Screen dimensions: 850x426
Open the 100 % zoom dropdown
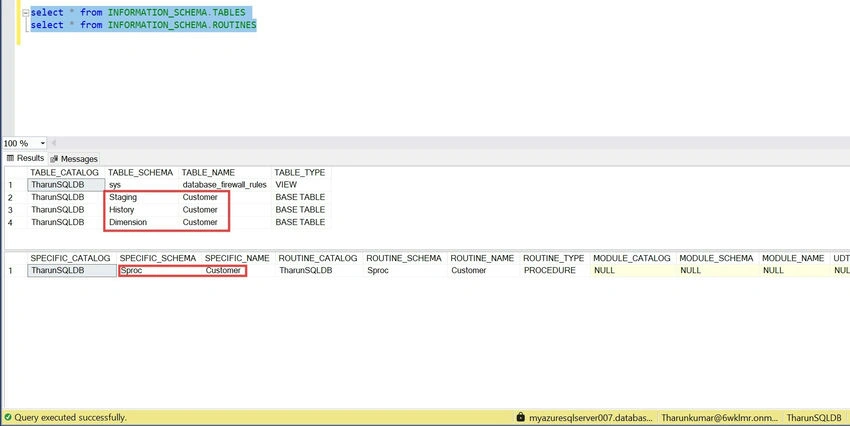(42, 143)
